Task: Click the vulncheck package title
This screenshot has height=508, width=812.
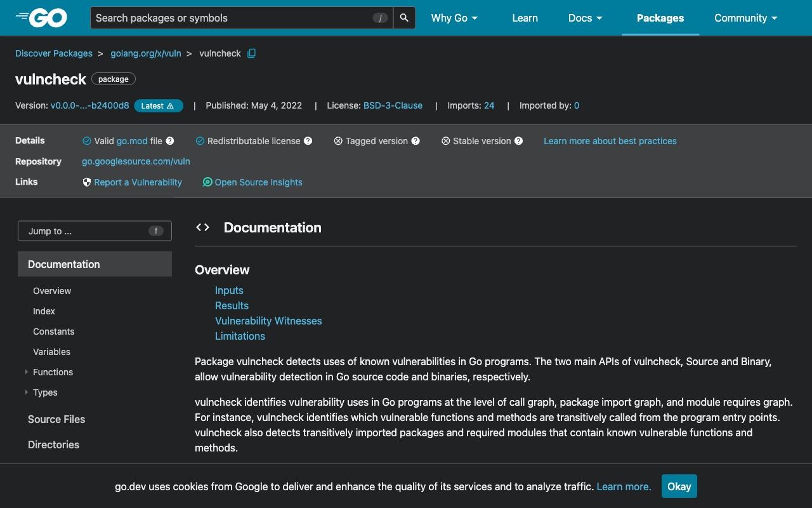Action: [51, 79]
